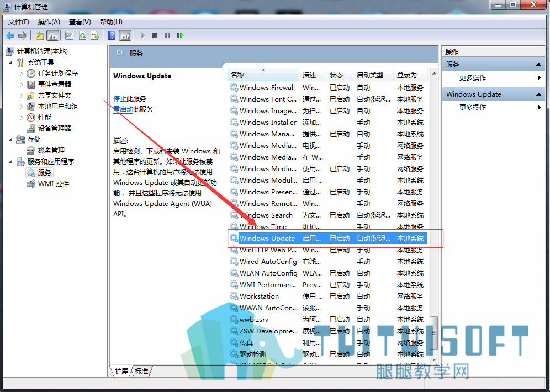Collapse the 系统工具 tree node

tap(10, 62)
